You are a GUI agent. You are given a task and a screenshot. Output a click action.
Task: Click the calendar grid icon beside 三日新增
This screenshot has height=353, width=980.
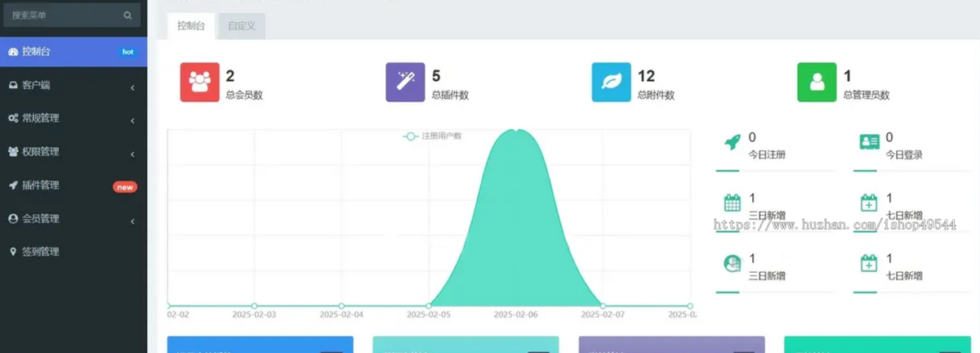[x=733, y=203]
